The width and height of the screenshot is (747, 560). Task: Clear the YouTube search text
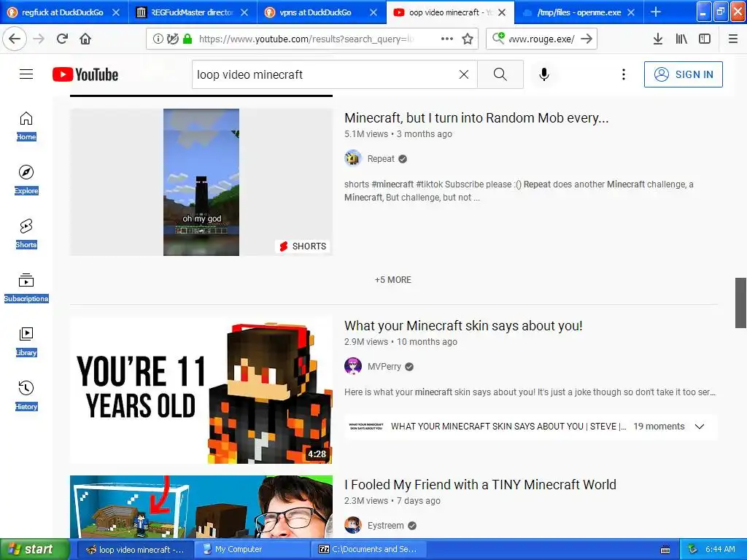point(464,74)
